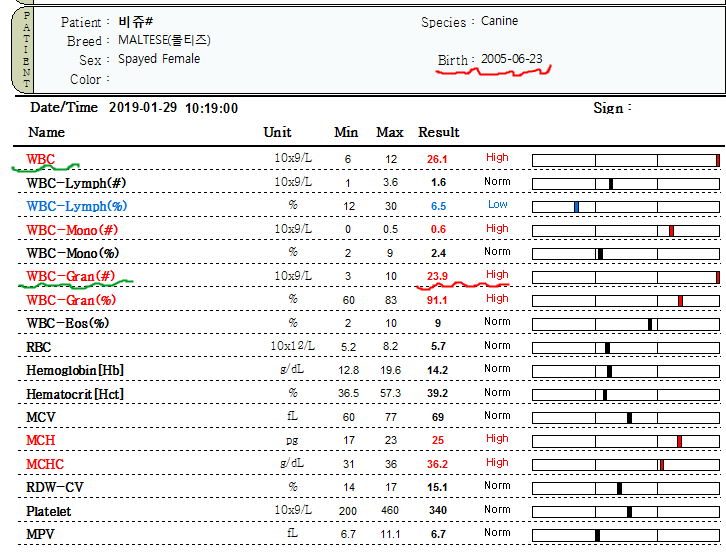726x553 pixels.
Task: Click the MPV test name
Action: point(40,534)
